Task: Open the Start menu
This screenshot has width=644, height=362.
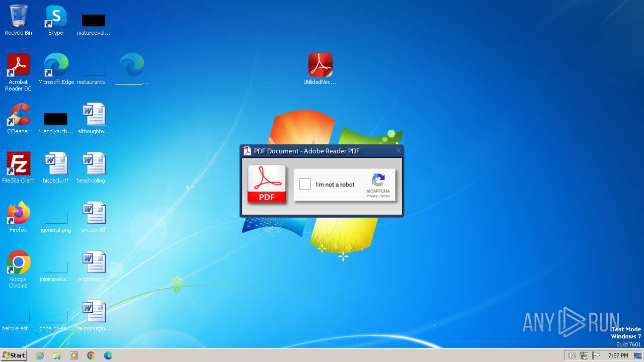Action: pyautogui.click(x=14, y=355)
